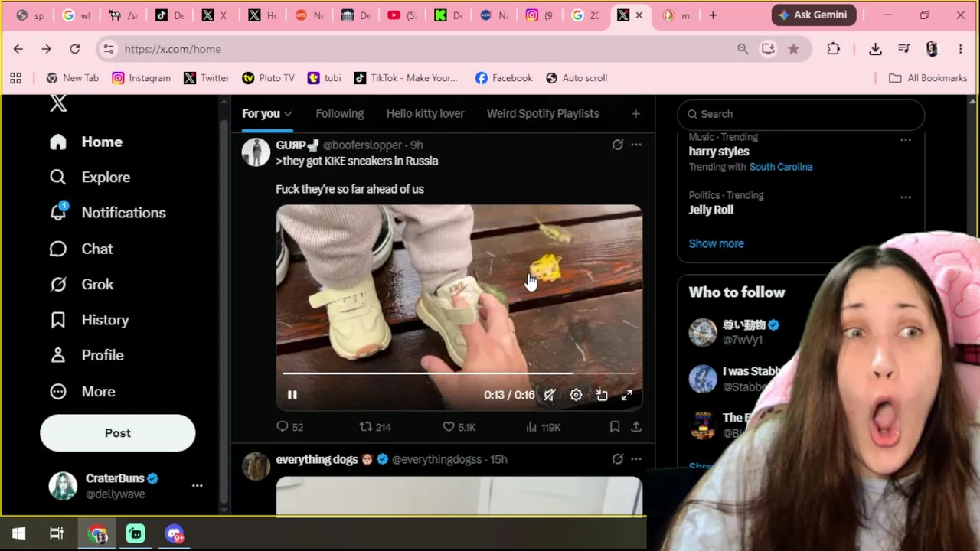The image size is (980, 551).
Task: Open the Facebook bookmark
Action: tap(504, 78)
